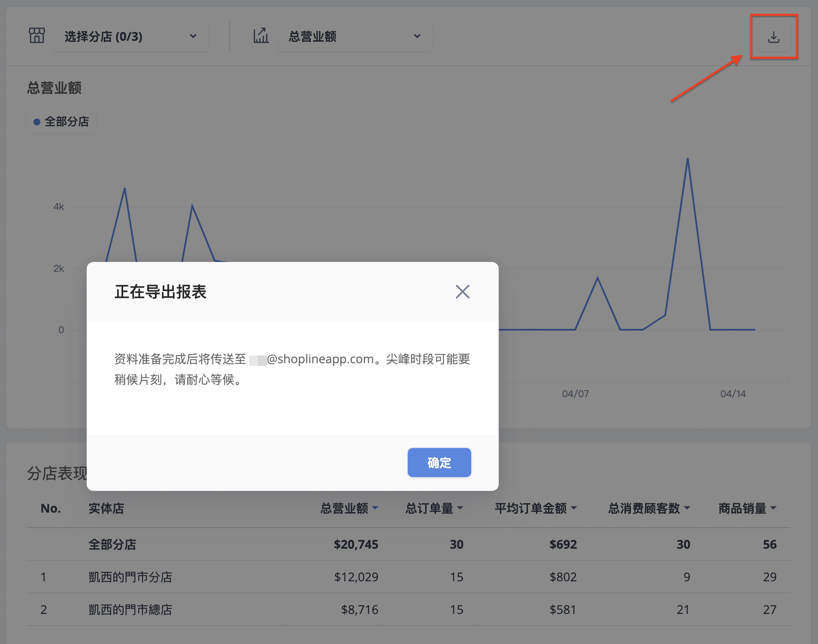Image resolution: width=818 pixels, height=644 pixels.
Task: Click the 04/07 date axis label
Action: tap(576, 394)
